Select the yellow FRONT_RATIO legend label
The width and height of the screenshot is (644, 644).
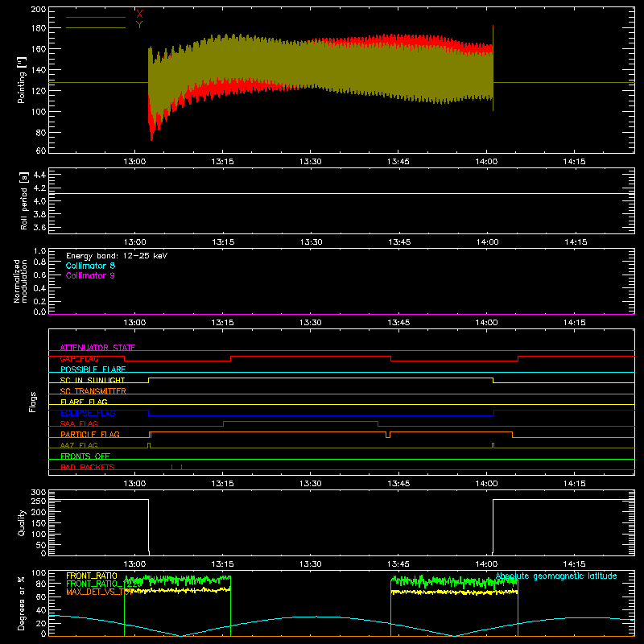(x=92, y=576)
